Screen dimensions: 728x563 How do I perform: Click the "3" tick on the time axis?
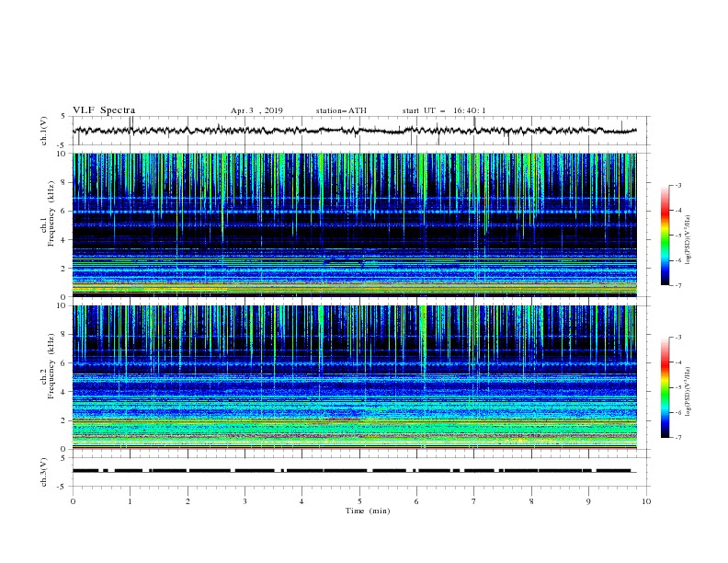[245, 501]
